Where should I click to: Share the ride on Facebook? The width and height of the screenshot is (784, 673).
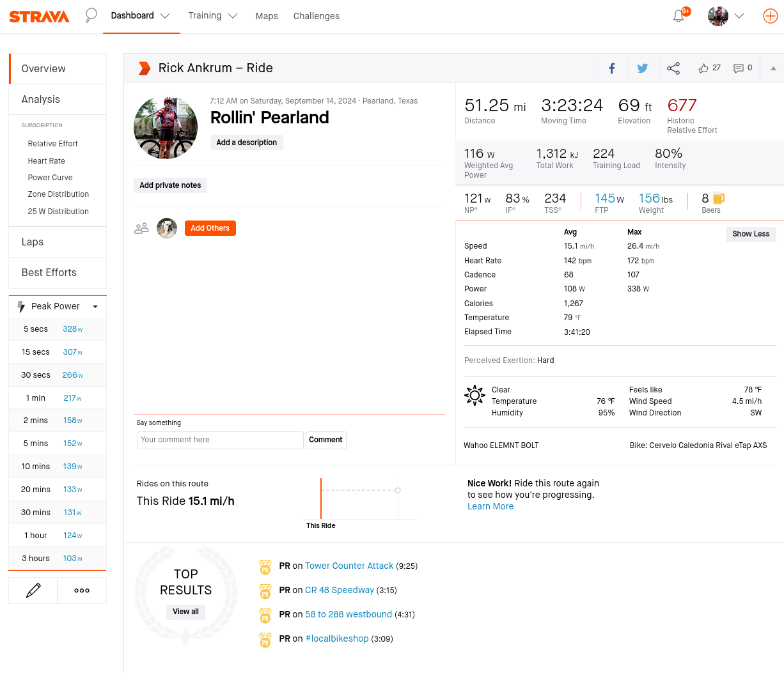coord(612,68)
